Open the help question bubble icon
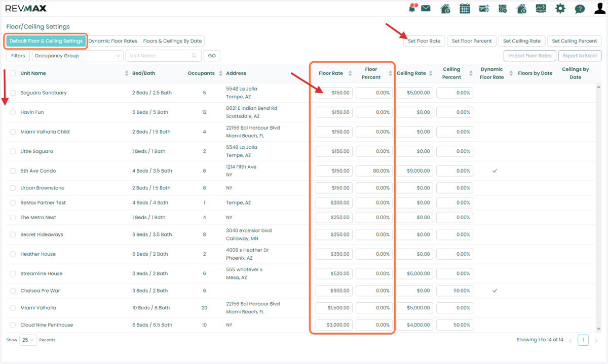 coord(580,9)
